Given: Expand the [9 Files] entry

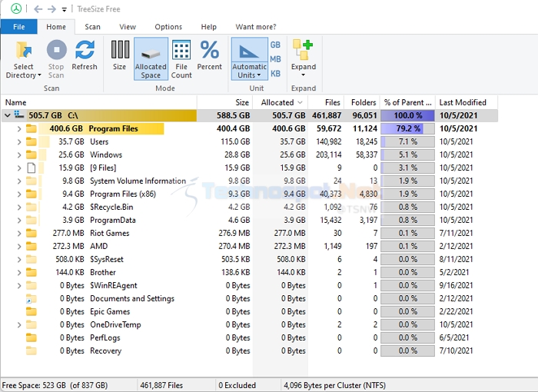Looking at the screenshot, I should [19, 168].
